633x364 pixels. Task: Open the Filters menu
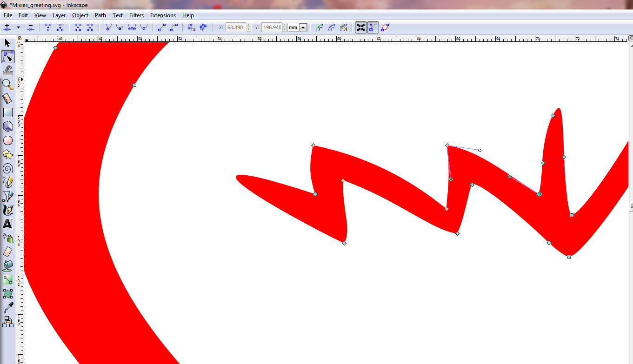point(136,15)
